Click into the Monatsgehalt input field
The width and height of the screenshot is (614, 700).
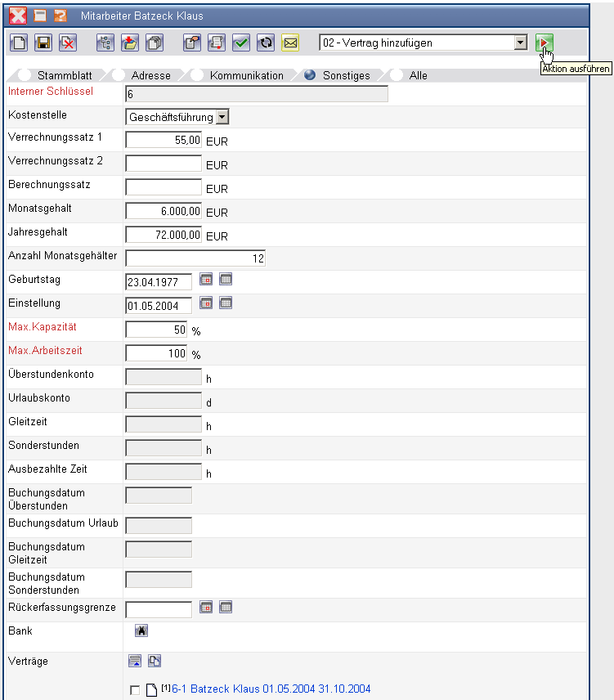tap(164, 211)
